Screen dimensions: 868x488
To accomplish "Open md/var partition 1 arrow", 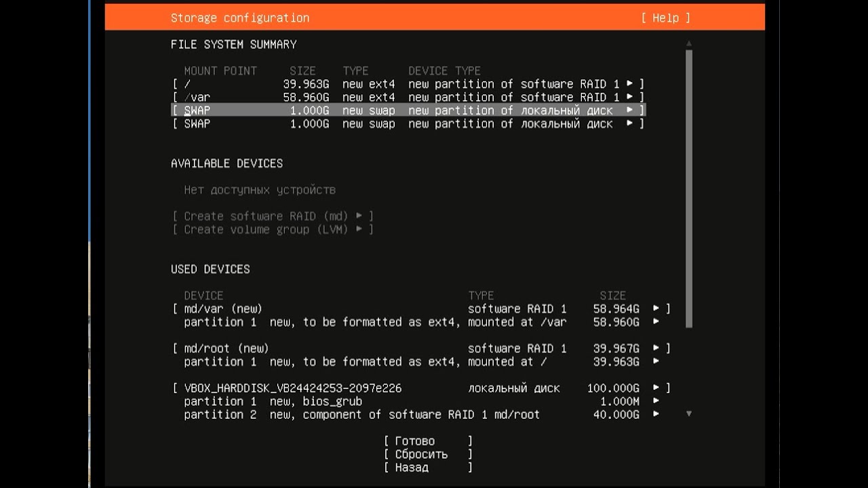I will click(656, 322).
